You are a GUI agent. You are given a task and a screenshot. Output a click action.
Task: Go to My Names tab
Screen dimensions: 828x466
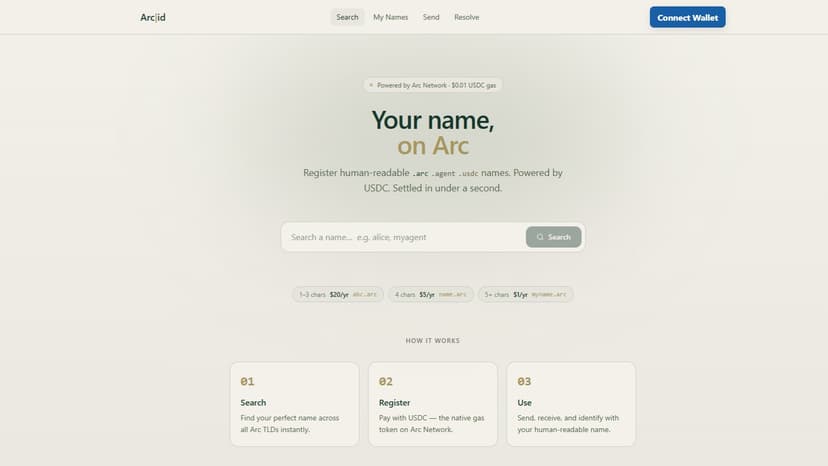click(390, 17)
